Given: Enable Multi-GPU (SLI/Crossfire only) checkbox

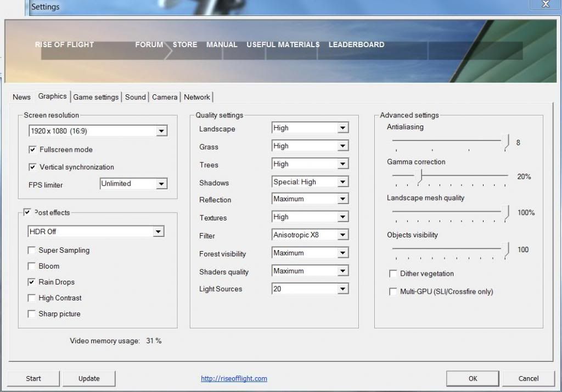Looking at the screenshot, I should coord(393,292).
